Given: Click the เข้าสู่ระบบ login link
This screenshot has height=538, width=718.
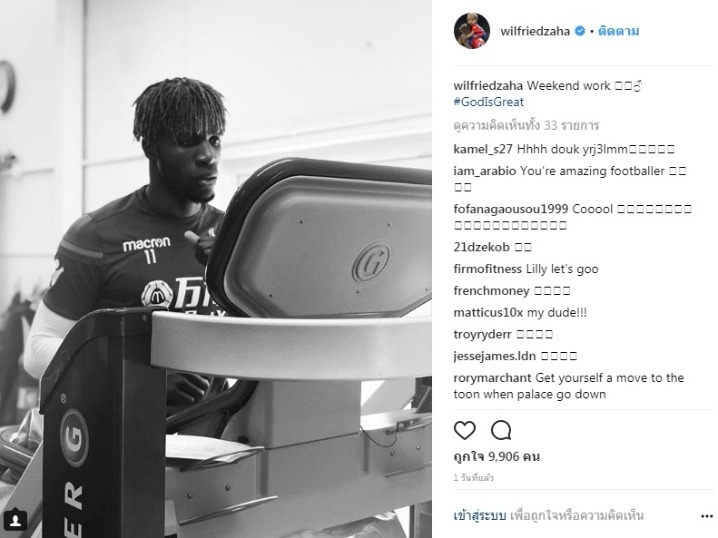Looking at the screenshot, I should point(479,516).
